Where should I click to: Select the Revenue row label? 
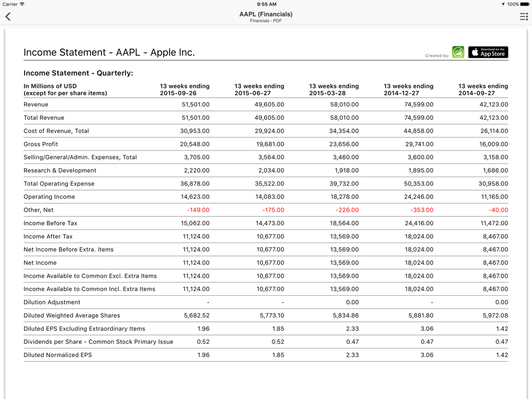36,104
